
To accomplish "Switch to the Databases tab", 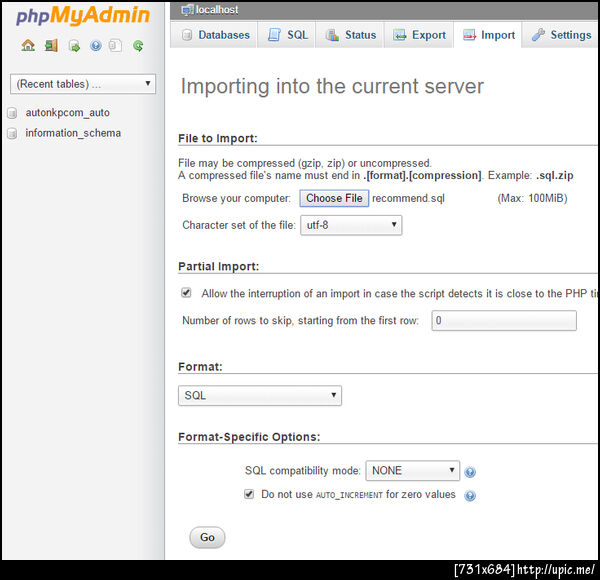I will [x=215, y=35].
